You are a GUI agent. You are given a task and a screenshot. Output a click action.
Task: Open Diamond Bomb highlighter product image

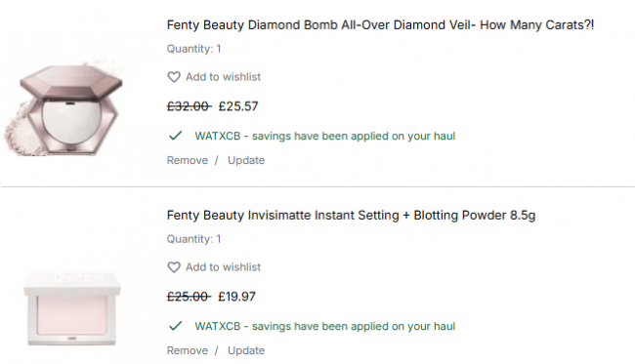tap(64, 108)
